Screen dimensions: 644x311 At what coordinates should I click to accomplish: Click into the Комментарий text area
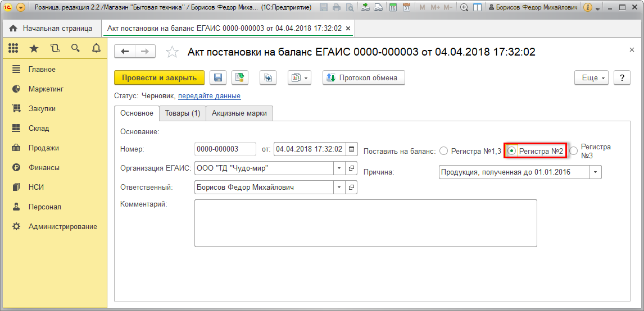(x=365, y=223)
